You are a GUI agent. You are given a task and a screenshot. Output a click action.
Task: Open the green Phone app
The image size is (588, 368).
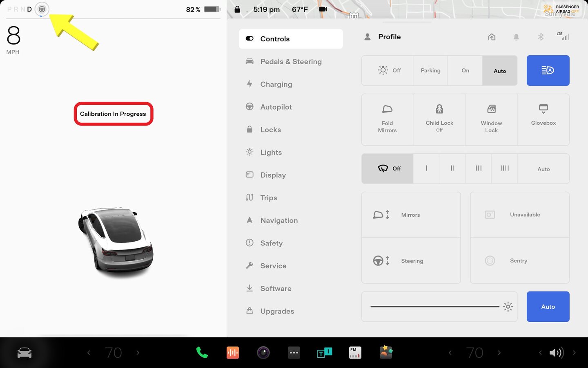click(x=202, y=352)
